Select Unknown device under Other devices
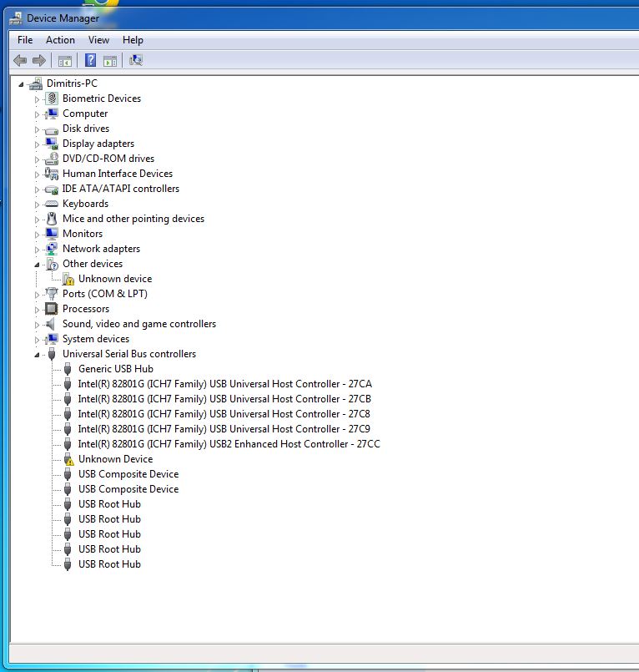 click(x=115, y=279)
